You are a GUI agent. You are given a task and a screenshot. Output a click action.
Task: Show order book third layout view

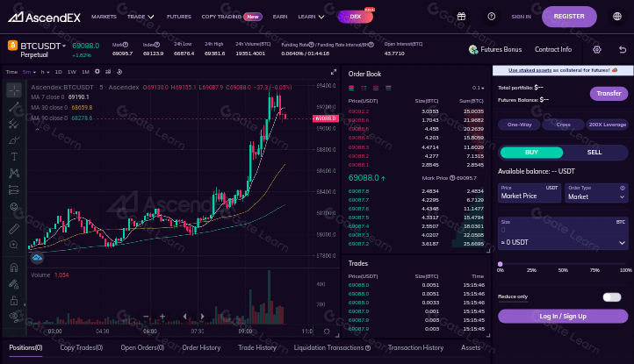click(376, 88)
